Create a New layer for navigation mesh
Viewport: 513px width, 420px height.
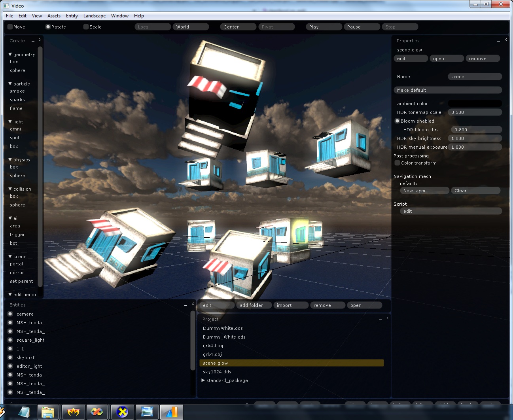tap(424, 191)
